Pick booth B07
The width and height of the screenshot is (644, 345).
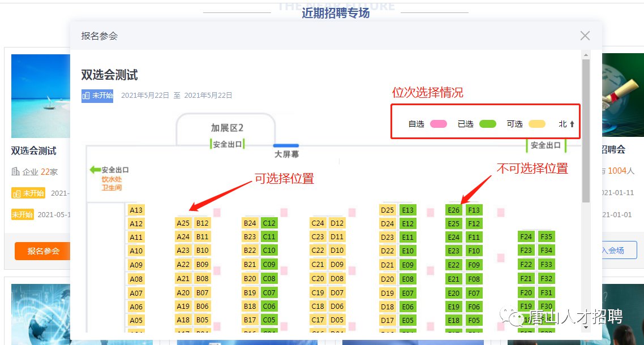202,293
